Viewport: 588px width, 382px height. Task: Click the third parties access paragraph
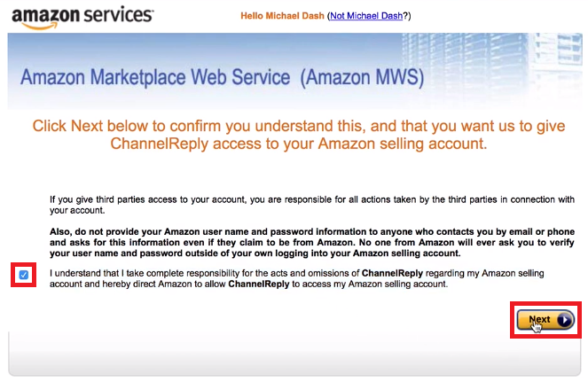pos(312,205)
